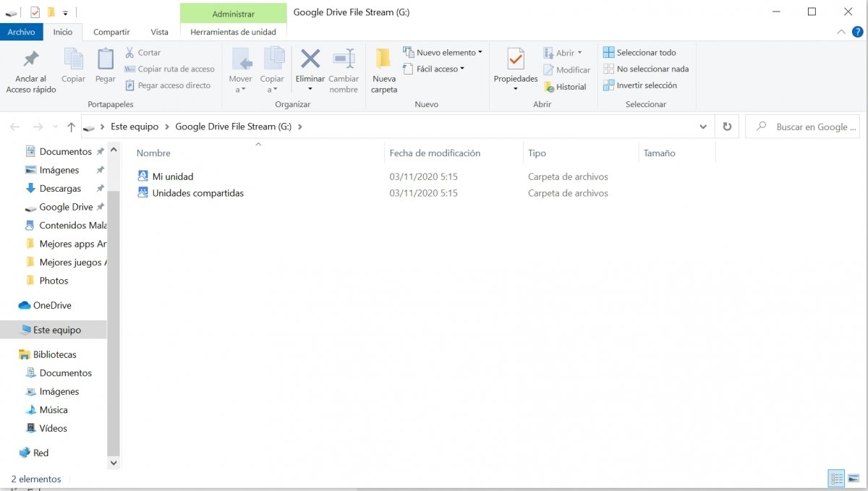Click the Copiar ribbon icon in Portapapeles

click(x=73, y=59)
